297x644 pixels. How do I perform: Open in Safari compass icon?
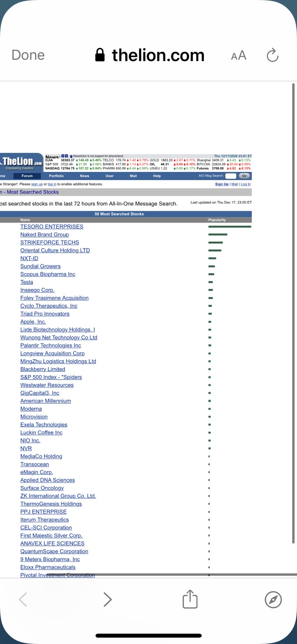tap(273, 600)
